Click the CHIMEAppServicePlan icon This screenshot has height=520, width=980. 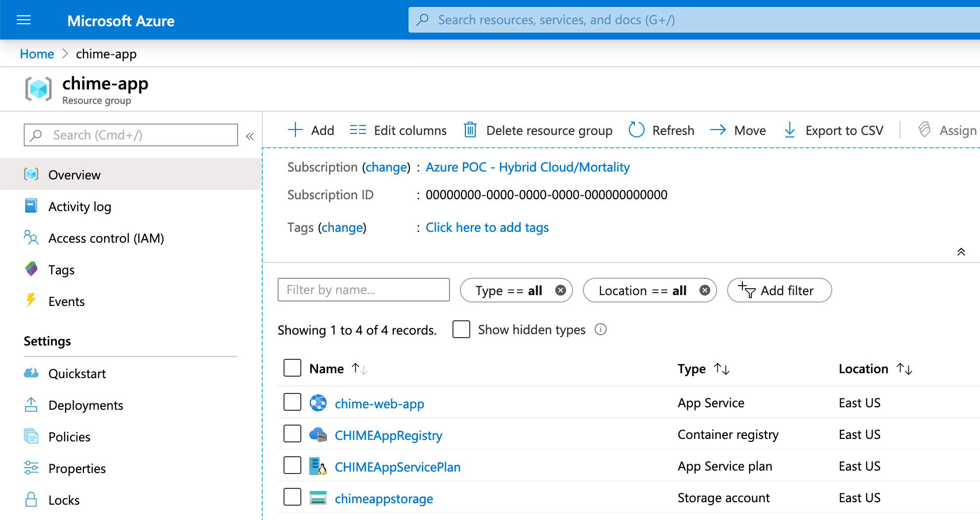[x=318, y=466]
